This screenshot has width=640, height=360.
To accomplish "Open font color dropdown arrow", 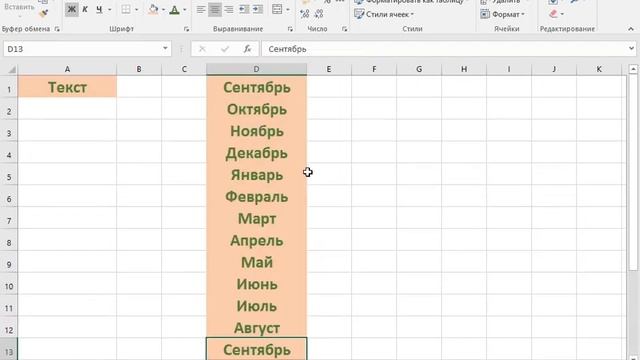I will (184, 10).
